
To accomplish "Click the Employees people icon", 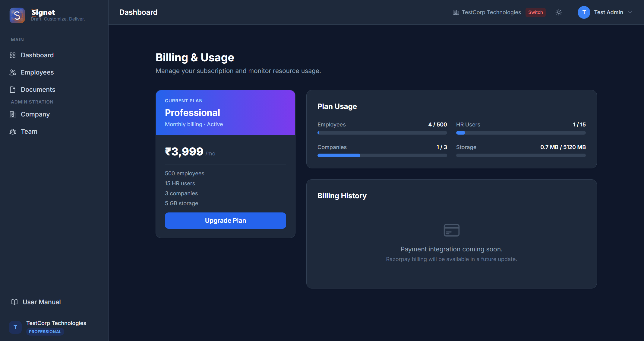I will [13, 72].
